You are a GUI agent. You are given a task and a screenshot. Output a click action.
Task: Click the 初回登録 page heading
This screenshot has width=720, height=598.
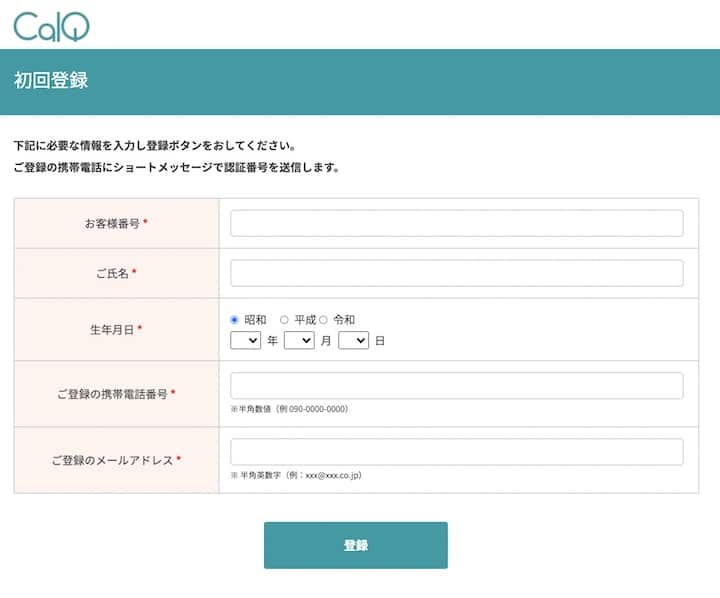pos(51,81)
